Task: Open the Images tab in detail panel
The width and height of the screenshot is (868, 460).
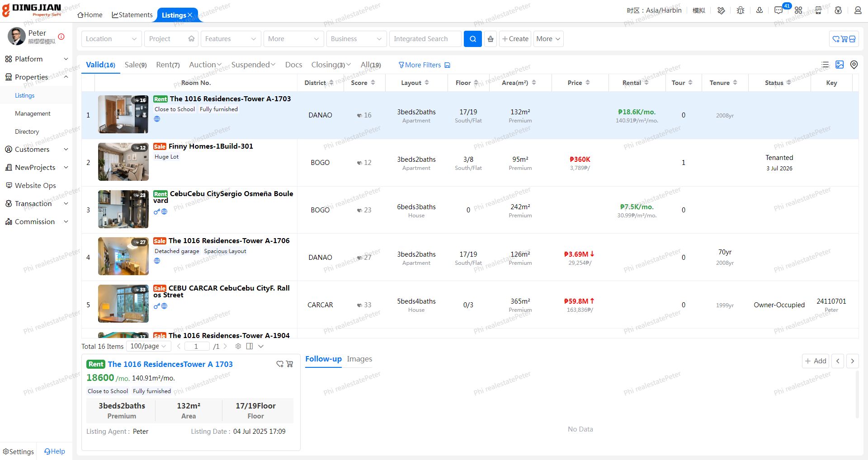Action: pyautogui.click(x=359, y=359)
